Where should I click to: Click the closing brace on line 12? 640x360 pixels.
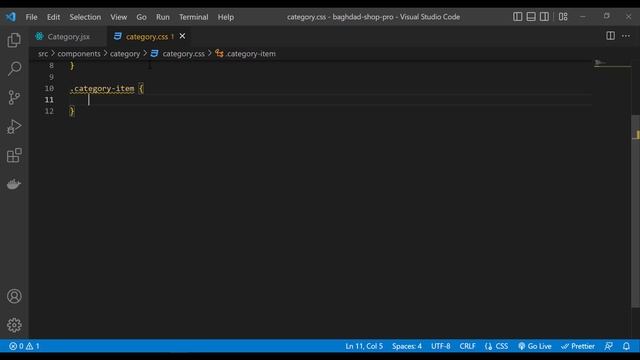point(72,111)
